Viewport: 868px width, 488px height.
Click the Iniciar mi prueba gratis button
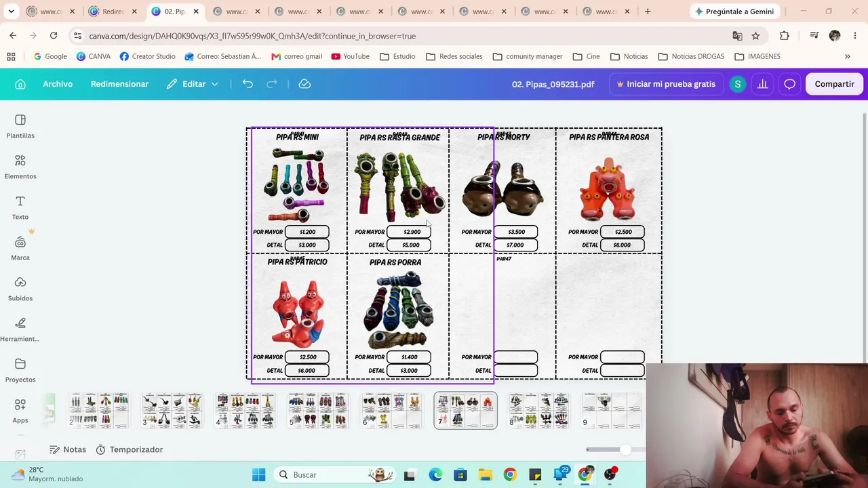(666, 84)
